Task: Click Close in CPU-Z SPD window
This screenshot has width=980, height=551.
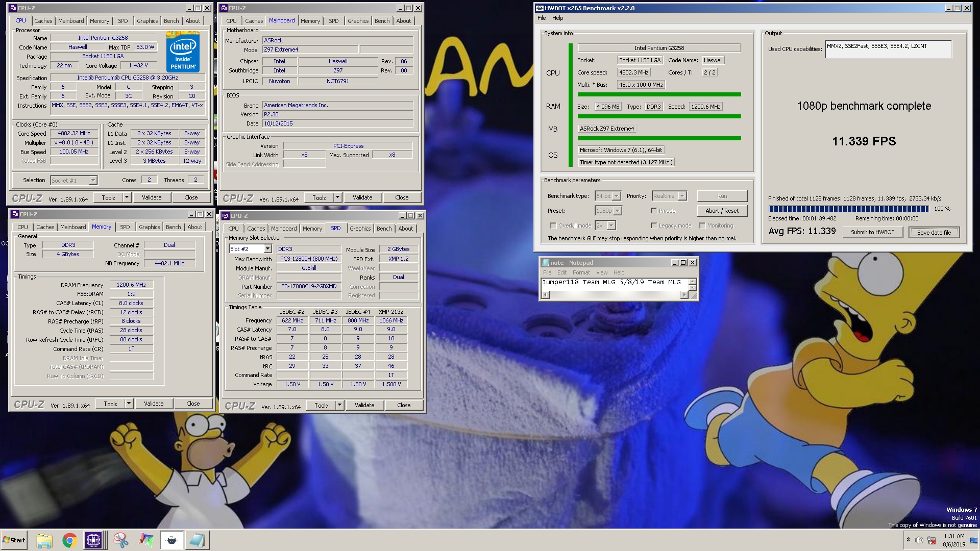Action: click(x=404, y=405)
